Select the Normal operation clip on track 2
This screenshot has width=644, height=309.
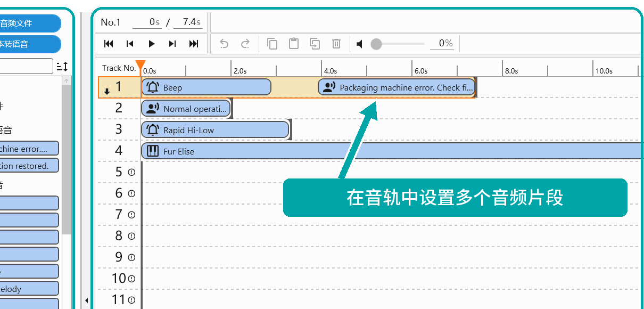[x=186, y=109]
